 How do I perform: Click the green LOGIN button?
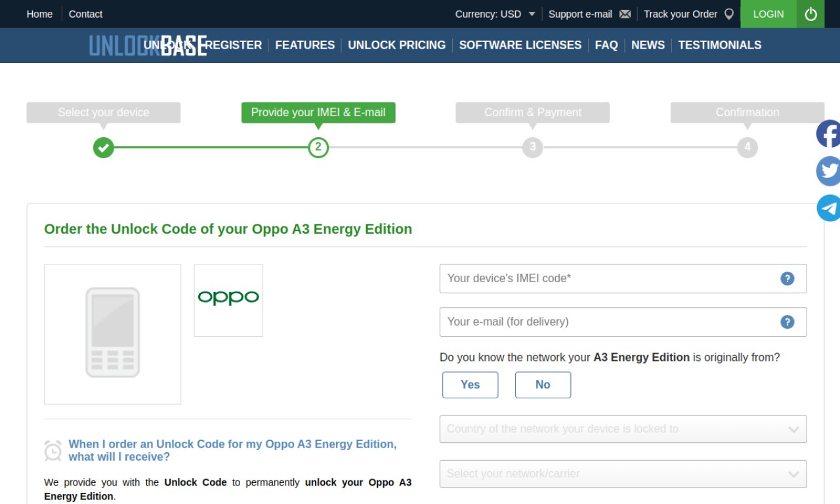768,14
